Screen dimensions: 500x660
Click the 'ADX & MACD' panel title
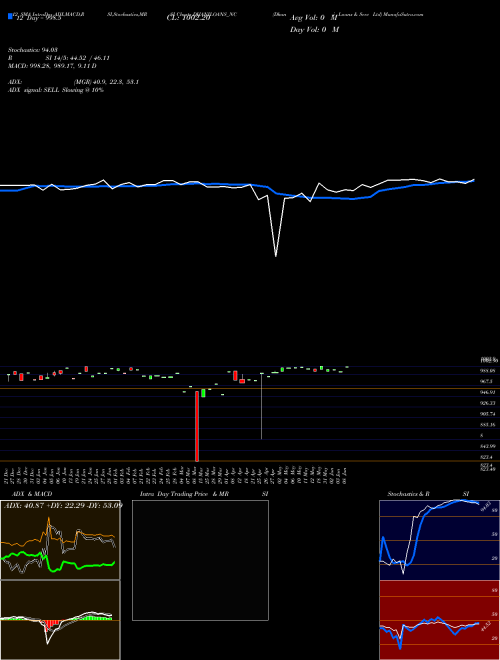click(x=32, y=494)
